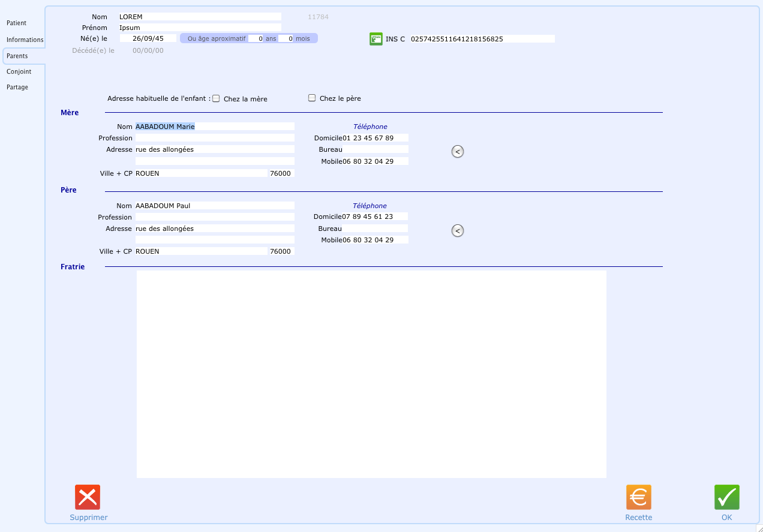Click Mère Nom field AABADOUM Marie

click(x=215, y=127)
